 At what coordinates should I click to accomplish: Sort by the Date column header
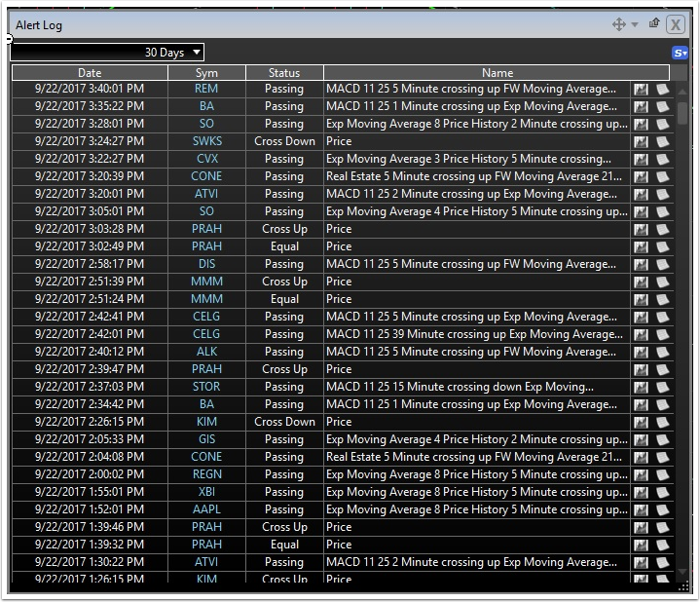coord(90,73)
